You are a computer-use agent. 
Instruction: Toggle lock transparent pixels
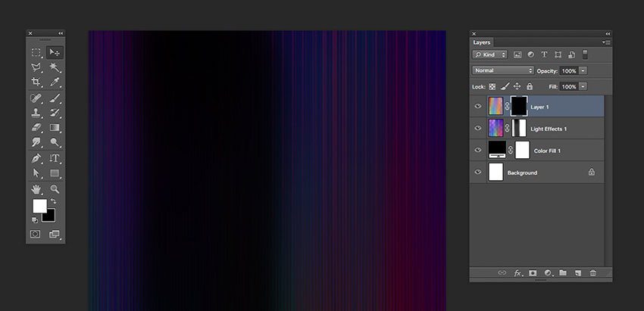(x=492, y=86)
